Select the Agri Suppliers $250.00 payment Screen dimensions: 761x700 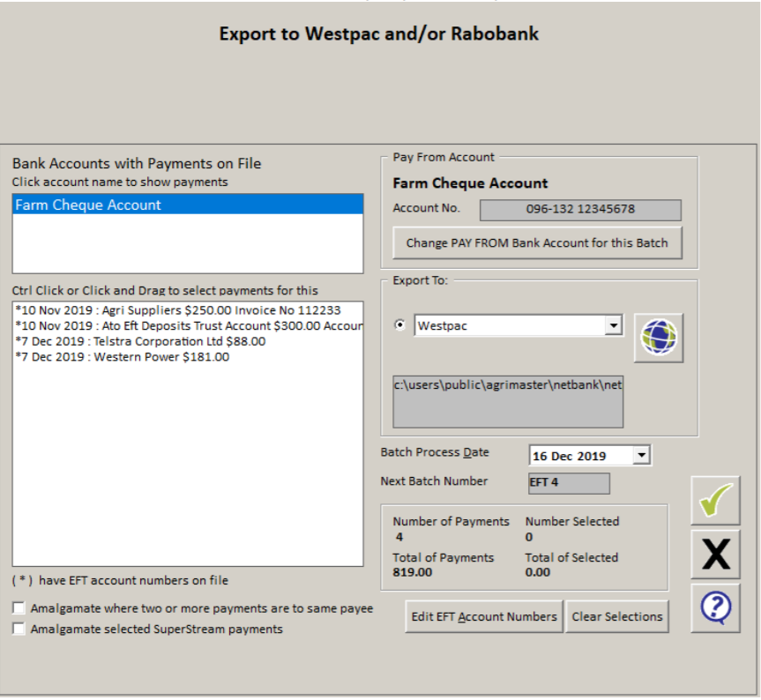[188, 310]
